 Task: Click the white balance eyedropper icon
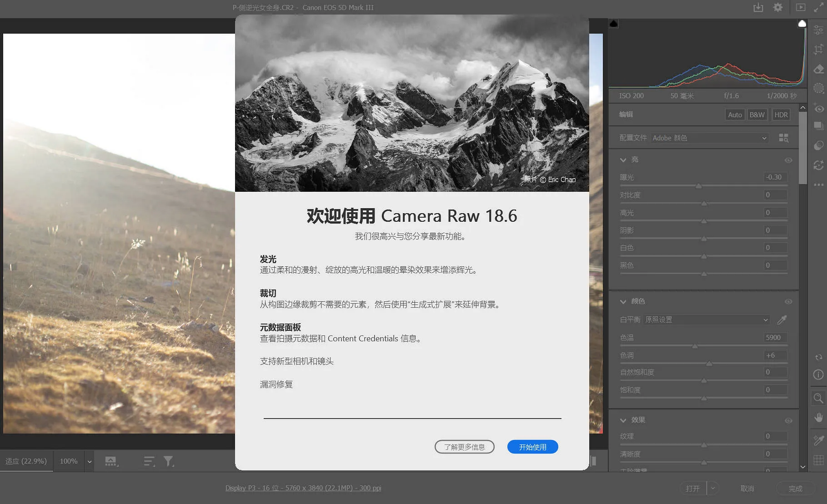[x=782, y=319]
